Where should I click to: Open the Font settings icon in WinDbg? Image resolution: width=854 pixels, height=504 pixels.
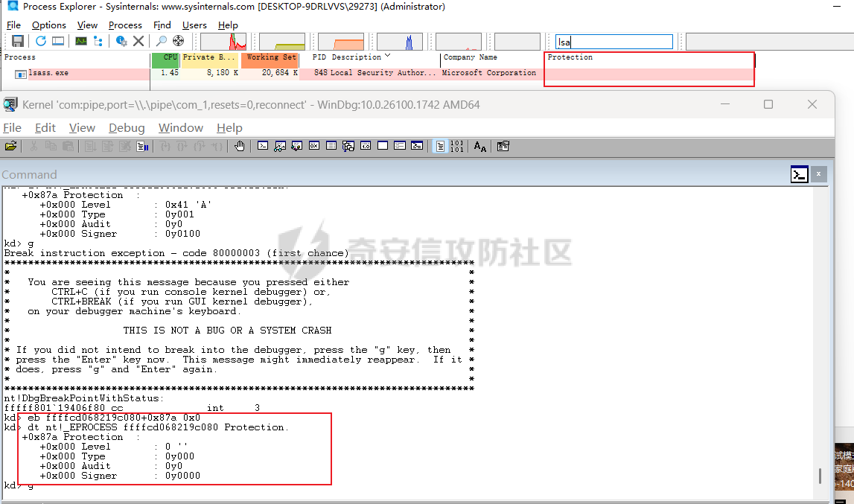480,147
